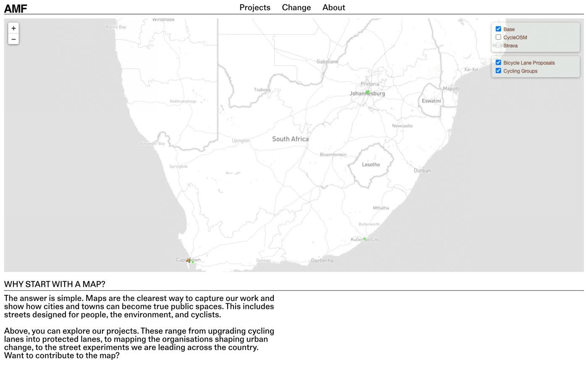Viewport: 588px width, 368px height.
Task: Click the green marker near KuGompo City
Action: [365, 239]
